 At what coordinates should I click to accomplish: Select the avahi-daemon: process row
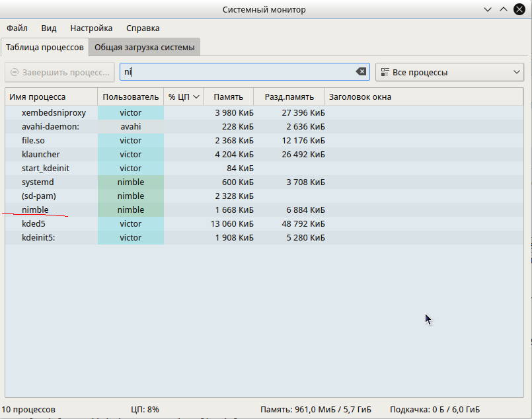point(264,126)
